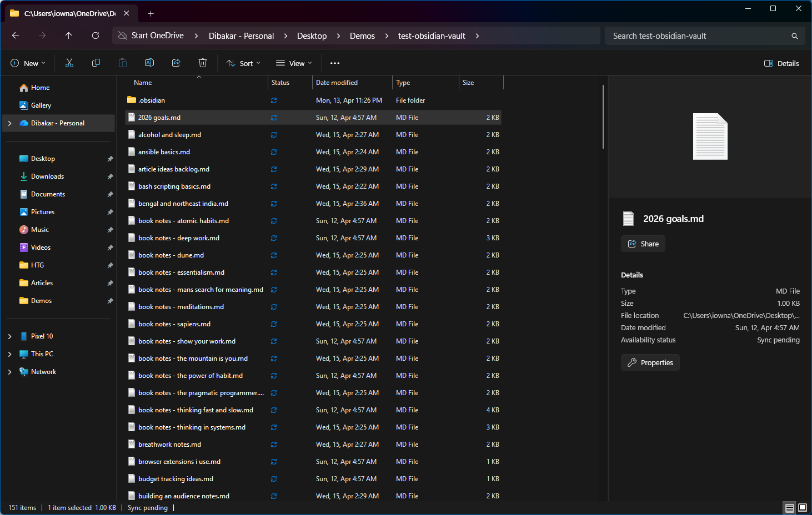Refresh the current folder view
812x515 pixels.
pyautogui.click(x=96, y=36)
